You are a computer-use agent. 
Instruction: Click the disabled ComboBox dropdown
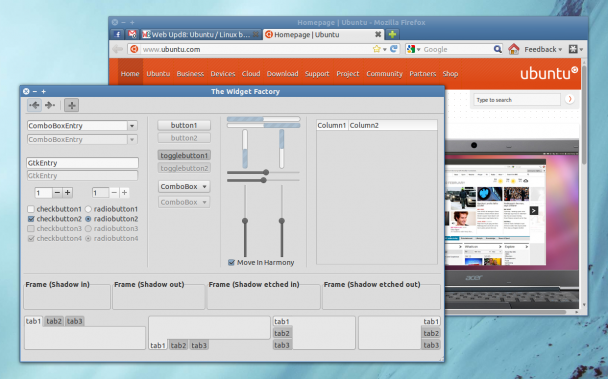pos(184,202)
